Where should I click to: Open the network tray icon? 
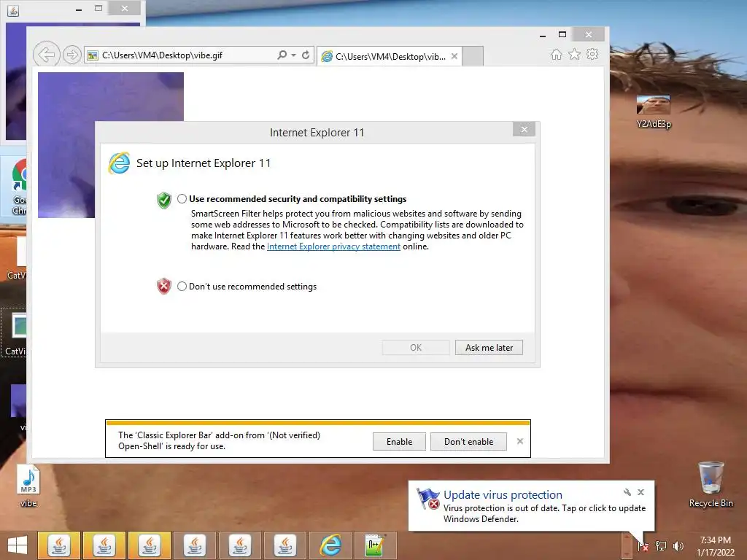(x=661, y=545)
